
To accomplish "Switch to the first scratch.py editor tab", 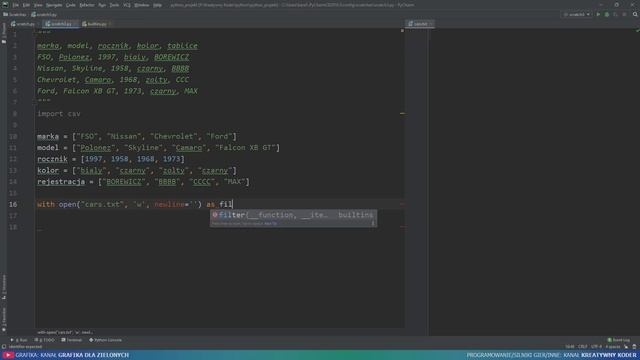I will tap(24, 24).
